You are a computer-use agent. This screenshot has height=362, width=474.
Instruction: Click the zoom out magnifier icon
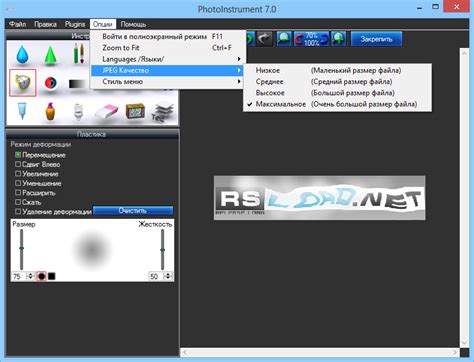point(284,39)
